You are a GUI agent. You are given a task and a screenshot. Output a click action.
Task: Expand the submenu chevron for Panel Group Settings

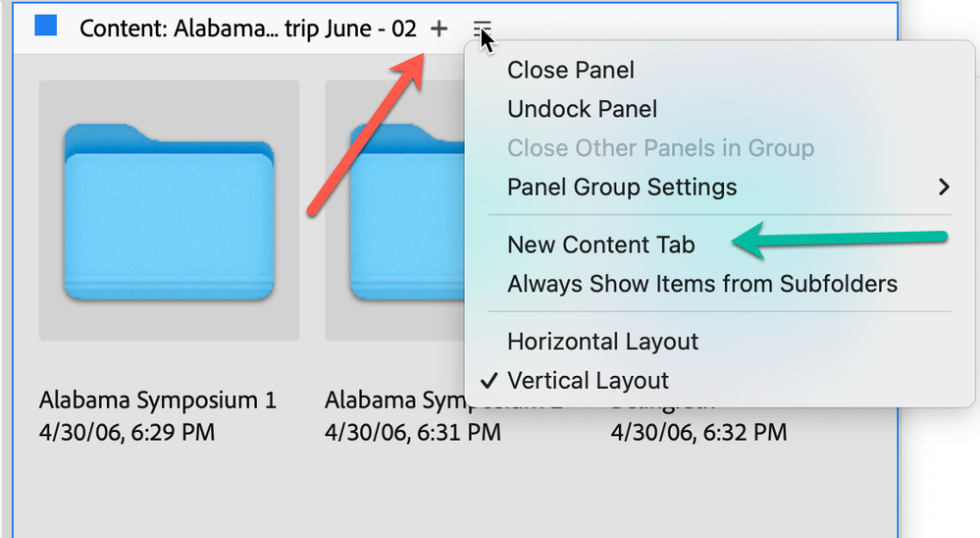click(944, 187)
